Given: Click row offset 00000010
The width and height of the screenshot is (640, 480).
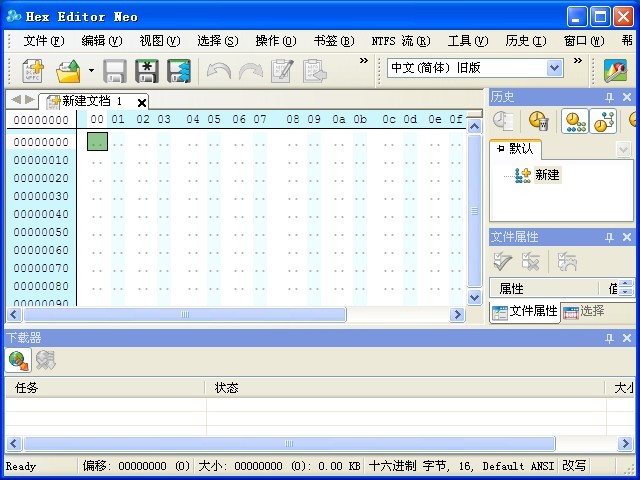Looking at the screenshot, I should 41,160.
